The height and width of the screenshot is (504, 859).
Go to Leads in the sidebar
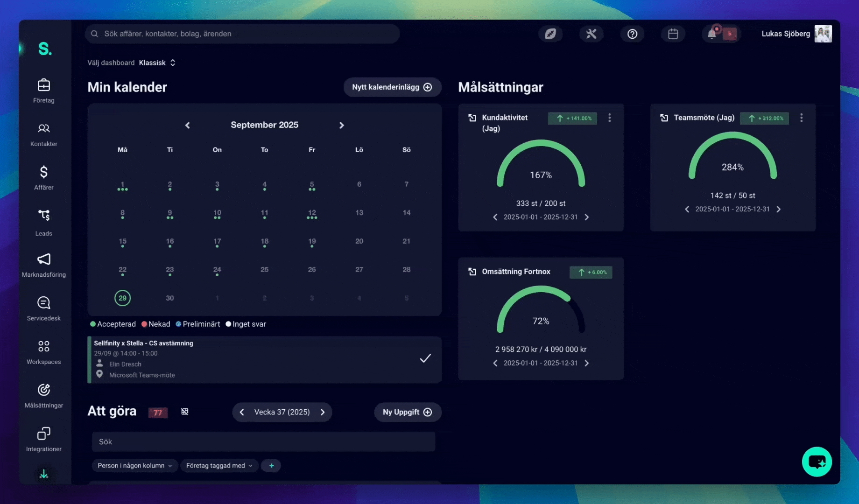point(44,223)
